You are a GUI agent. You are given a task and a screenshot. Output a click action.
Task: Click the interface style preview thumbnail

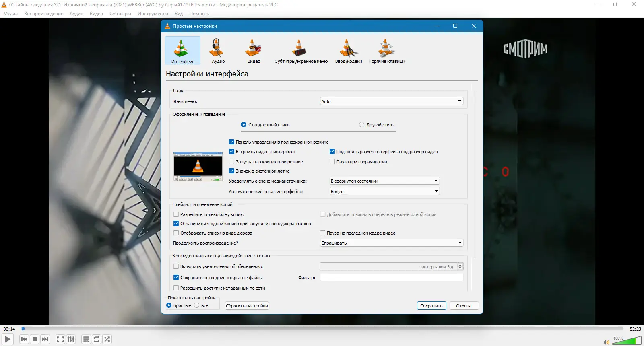[198, 167]
